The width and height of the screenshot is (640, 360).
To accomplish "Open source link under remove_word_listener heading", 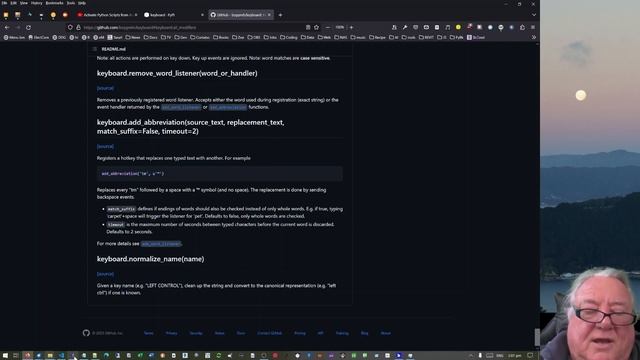I will click(x=105, y=88).
